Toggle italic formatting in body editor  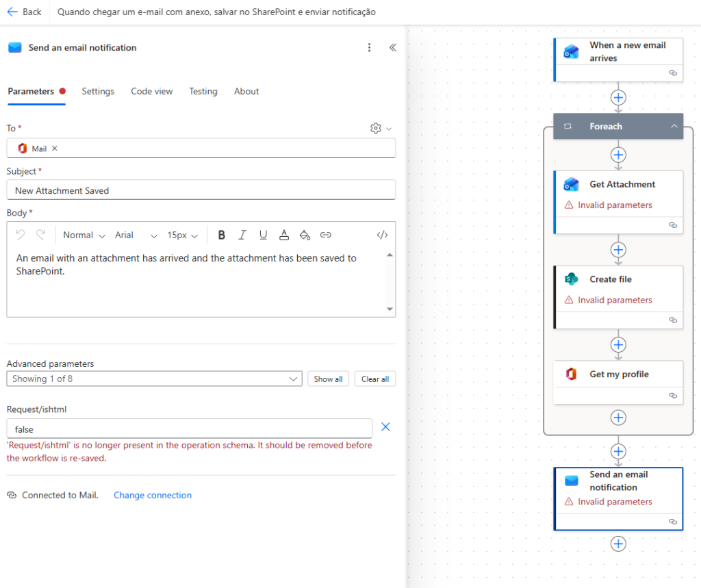point(242,235)
